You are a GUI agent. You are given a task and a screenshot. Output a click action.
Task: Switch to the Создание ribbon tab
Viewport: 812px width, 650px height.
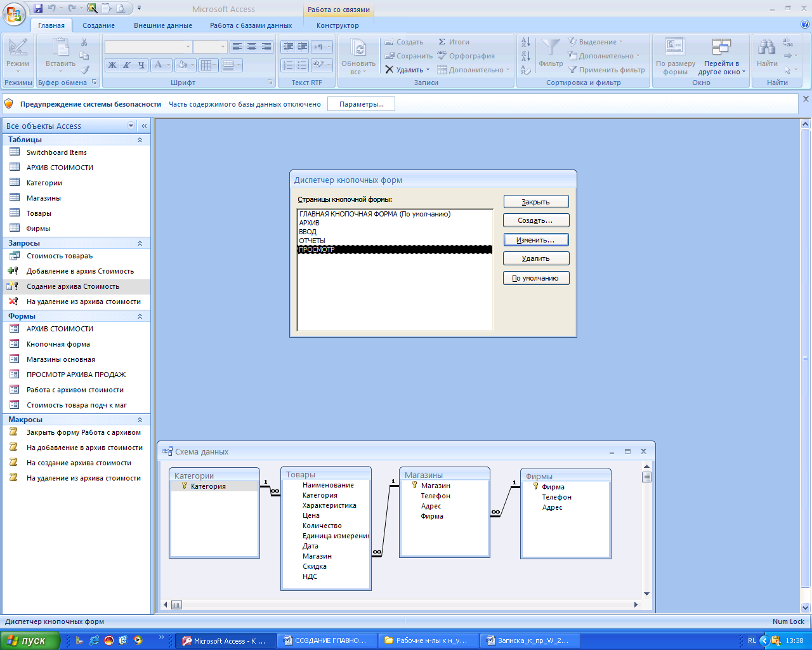[x=98, y=25]
